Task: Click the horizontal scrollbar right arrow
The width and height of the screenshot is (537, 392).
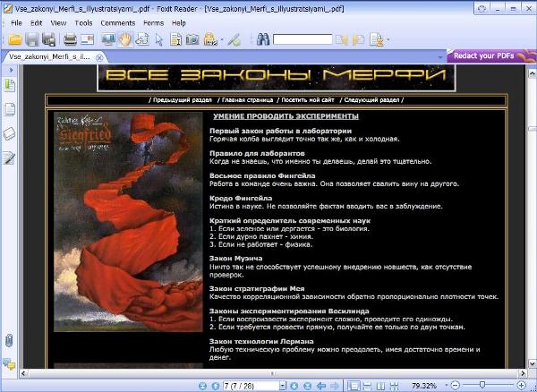Action: [x=523, y=373]
